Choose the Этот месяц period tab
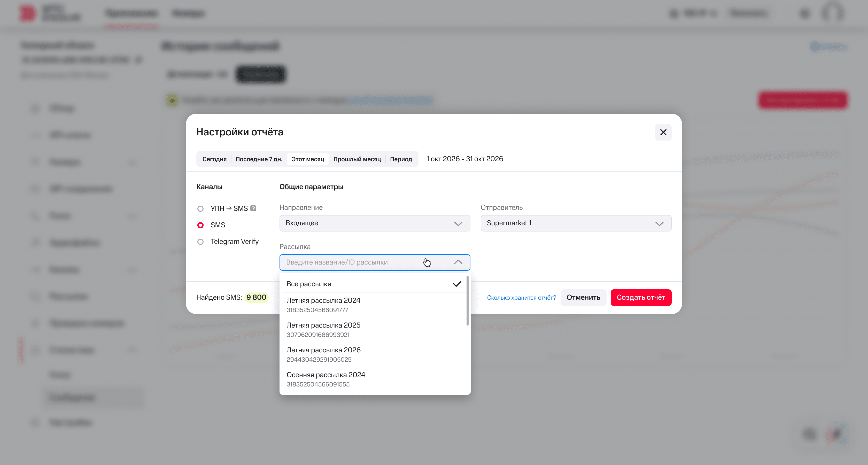 (x=308, y=159)
